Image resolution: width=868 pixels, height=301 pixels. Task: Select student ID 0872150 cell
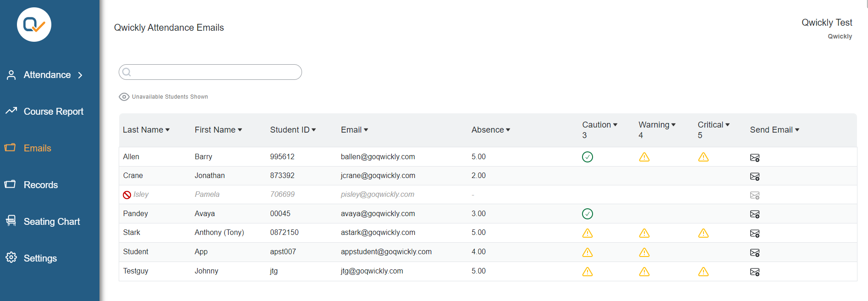tap(284, 233)
